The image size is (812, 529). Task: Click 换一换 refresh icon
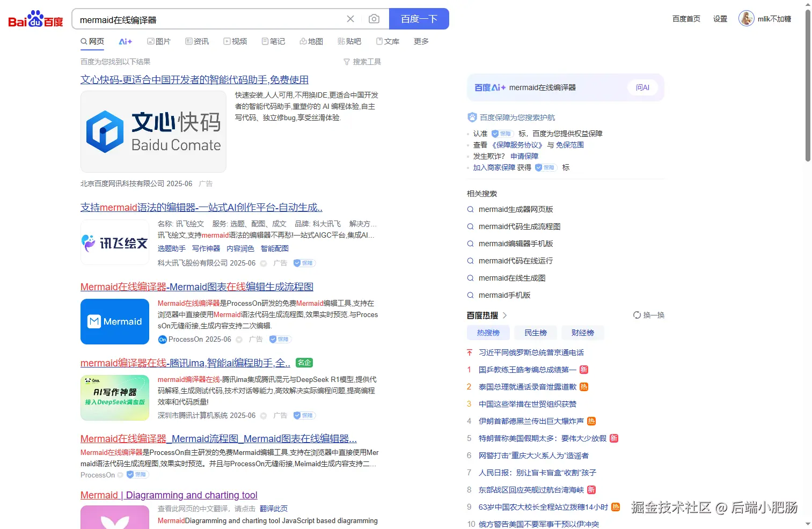[637, 315]
